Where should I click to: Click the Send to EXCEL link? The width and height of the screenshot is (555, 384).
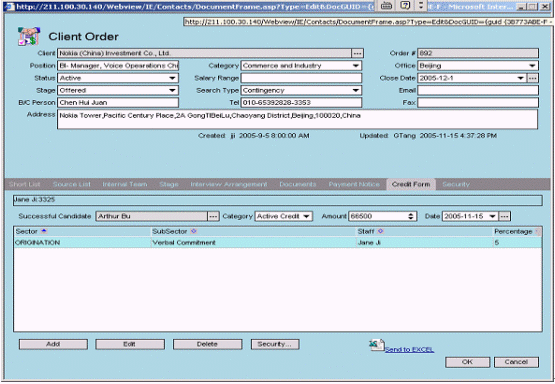[409, 350]
